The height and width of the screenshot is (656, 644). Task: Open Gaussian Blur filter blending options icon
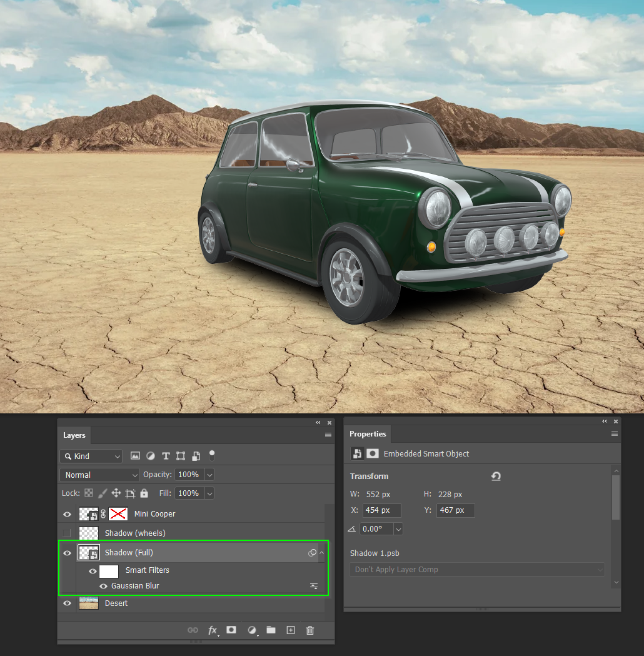click(314, 586)
